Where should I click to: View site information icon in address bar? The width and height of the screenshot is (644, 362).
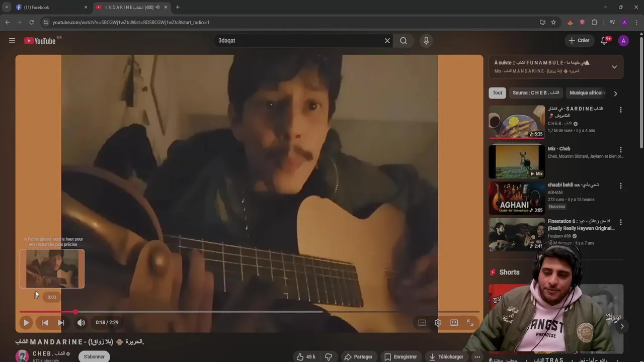46,22
